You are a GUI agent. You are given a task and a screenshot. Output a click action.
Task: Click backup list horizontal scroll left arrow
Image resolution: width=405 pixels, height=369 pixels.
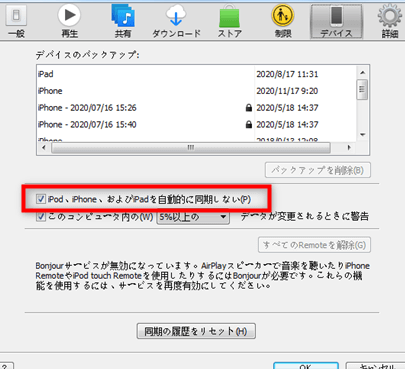pyautogui.click(x=44, y=147)
